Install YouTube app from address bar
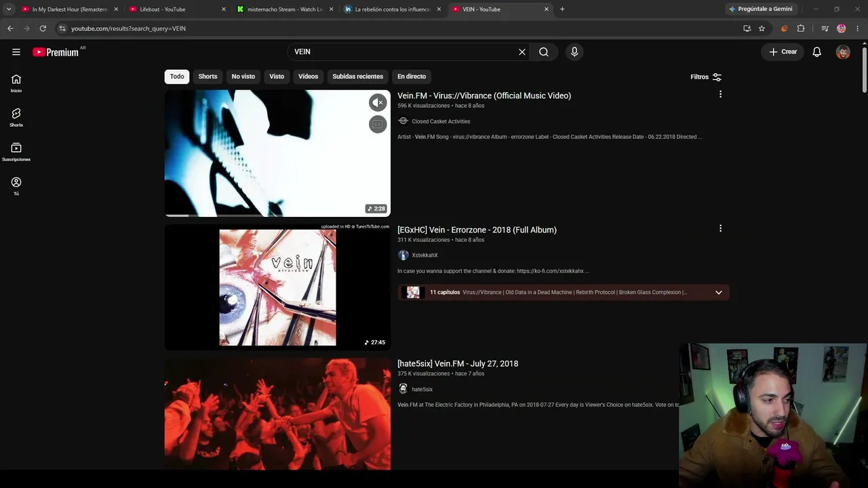This screenshot has height=488, width=868. (747, 28)
